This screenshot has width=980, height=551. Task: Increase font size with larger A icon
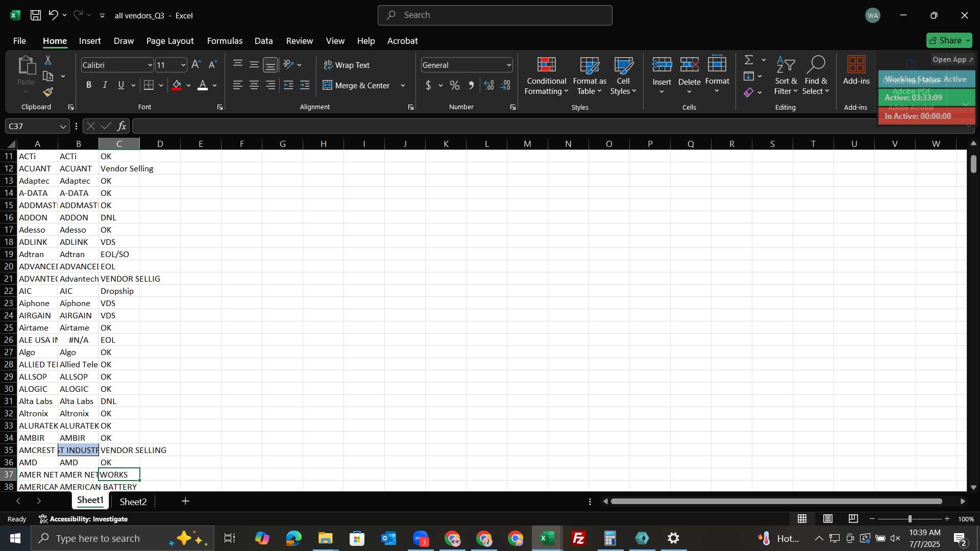[196, 65]
